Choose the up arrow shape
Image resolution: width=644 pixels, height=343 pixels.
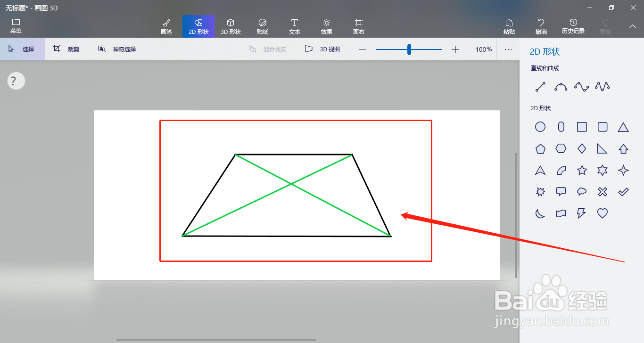(623, 148)
